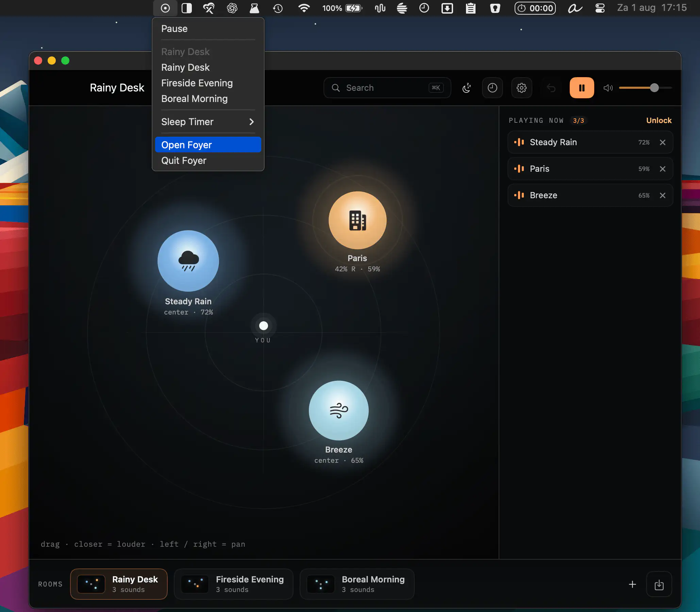
Task: Choose the enabled Rainy Desk menu entry
Action: tap(208, 67)
